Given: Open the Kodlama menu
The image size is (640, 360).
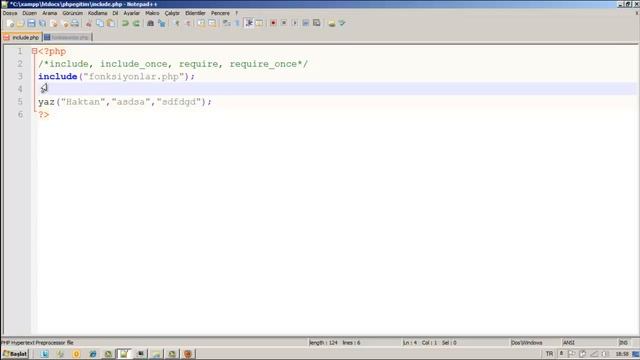Looking at the screenshot, I should point(98,13).
